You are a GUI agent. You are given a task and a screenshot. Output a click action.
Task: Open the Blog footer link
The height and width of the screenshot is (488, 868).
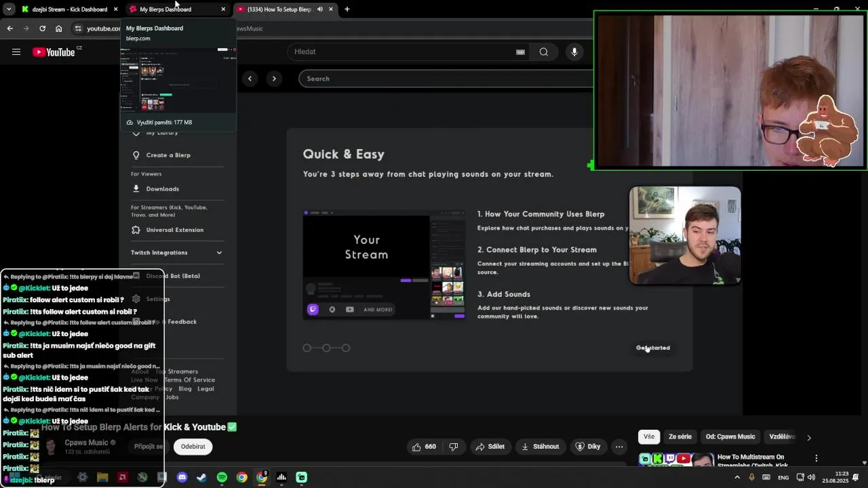[x=185, y=389]
